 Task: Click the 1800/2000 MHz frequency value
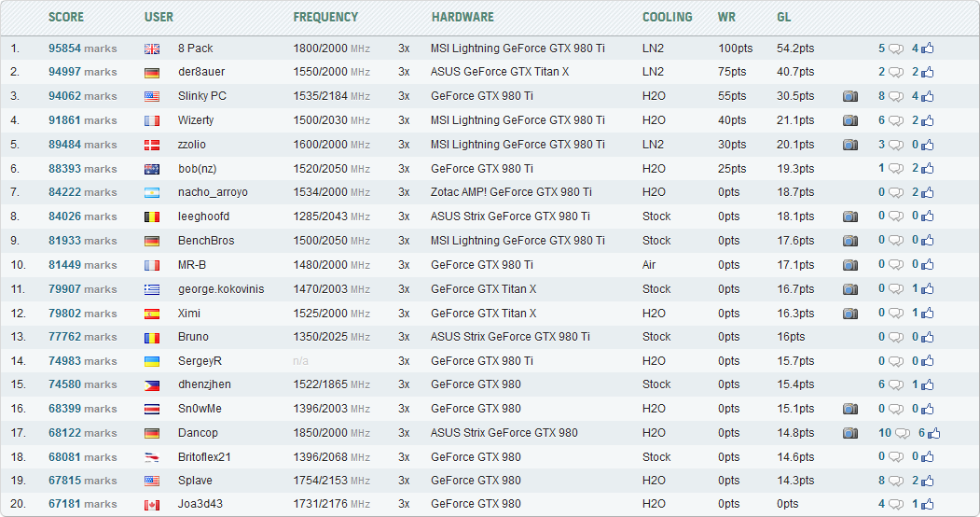[331, 49]
